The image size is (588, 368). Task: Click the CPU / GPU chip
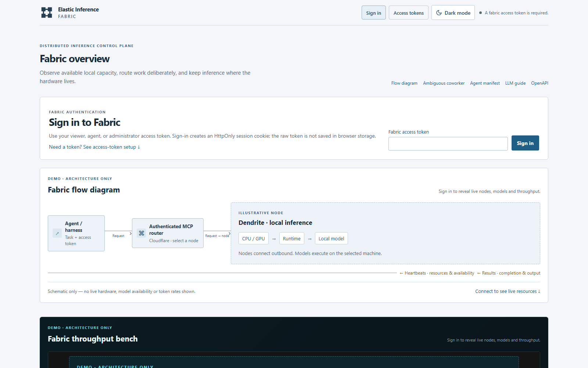pos(254,238)
